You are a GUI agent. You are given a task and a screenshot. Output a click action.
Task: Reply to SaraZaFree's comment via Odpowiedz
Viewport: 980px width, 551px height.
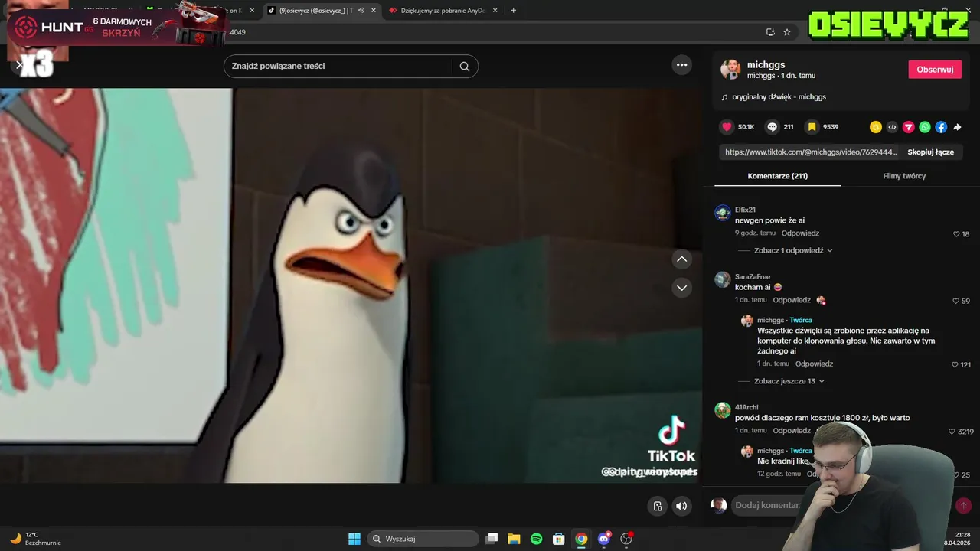[792, 300]
